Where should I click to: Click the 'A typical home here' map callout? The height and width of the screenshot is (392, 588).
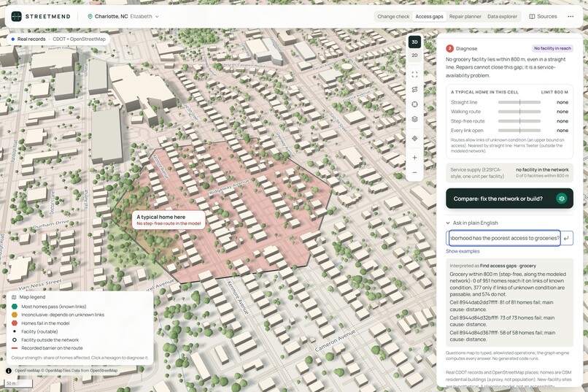169,220
